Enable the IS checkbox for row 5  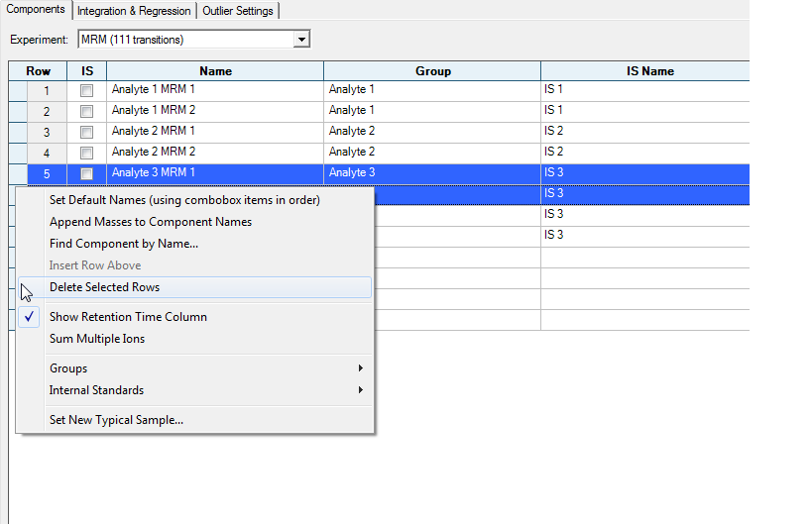[86, 173]
